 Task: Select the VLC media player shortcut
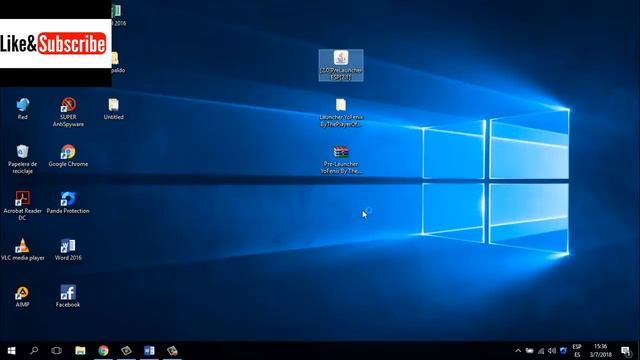[22, 249]
